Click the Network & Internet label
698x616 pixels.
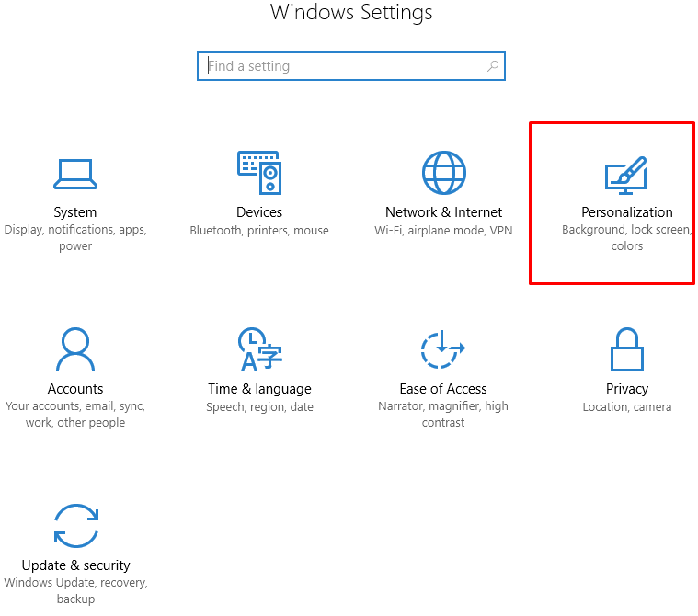click(443, 212)
